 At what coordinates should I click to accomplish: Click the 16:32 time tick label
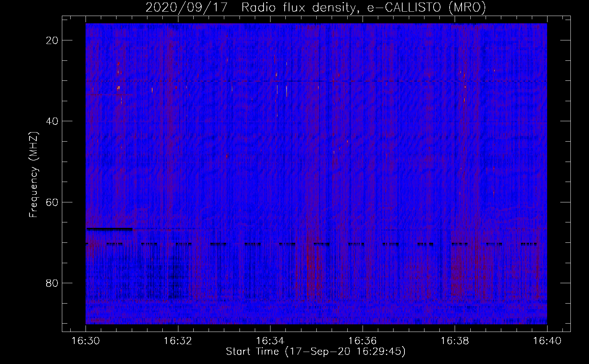click(x=178, y=341)
